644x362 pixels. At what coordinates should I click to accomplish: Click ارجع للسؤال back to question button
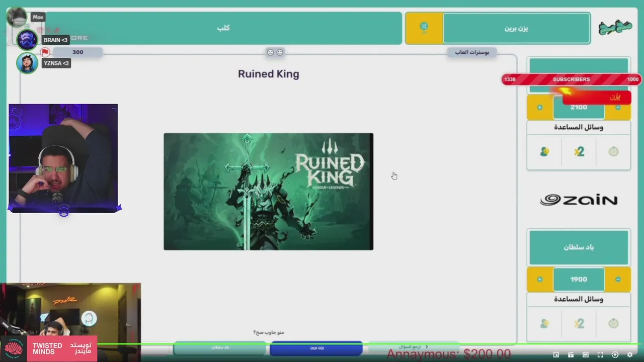pyautogui.click(x=413, y=347)
